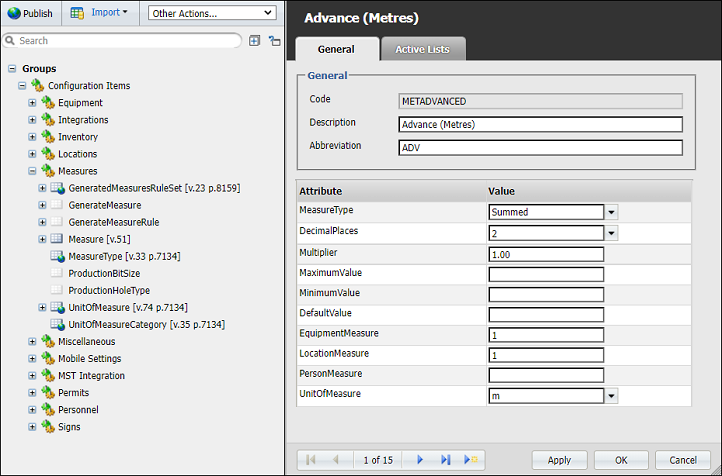Click the Permits group icon
This screenshot has height=476, width=722.
48,392
